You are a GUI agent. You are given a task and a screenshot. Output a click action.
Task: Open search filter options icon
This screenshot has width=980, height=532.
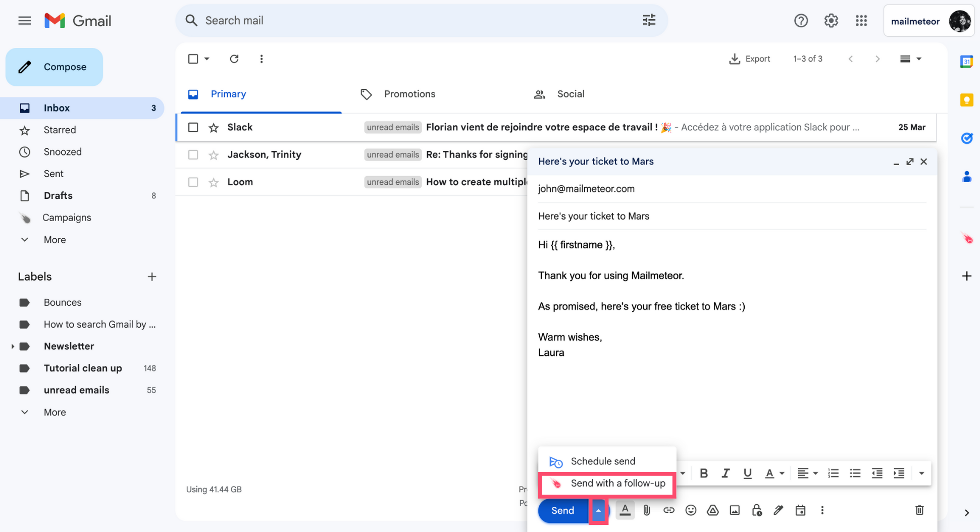(x=649, y=20)
